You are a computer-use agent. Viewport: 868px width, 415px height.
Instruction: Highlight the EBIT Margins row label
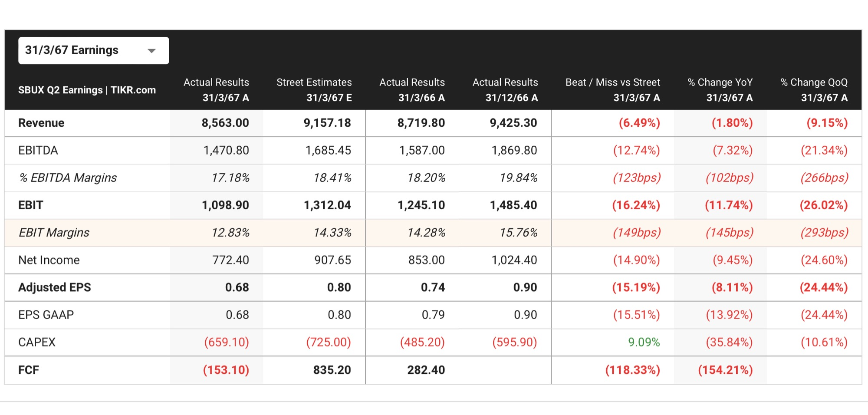(54, 233)
